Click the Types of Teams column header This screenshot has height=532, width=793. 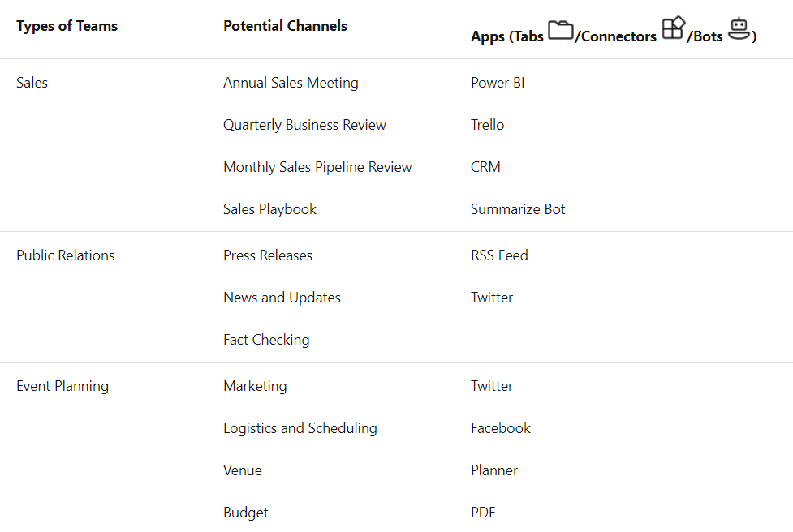(67, 26)
